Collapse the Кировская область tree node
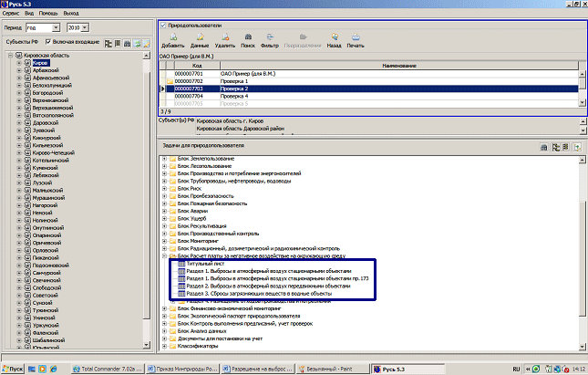The image size is (588, 375). [x=9, y=56]
